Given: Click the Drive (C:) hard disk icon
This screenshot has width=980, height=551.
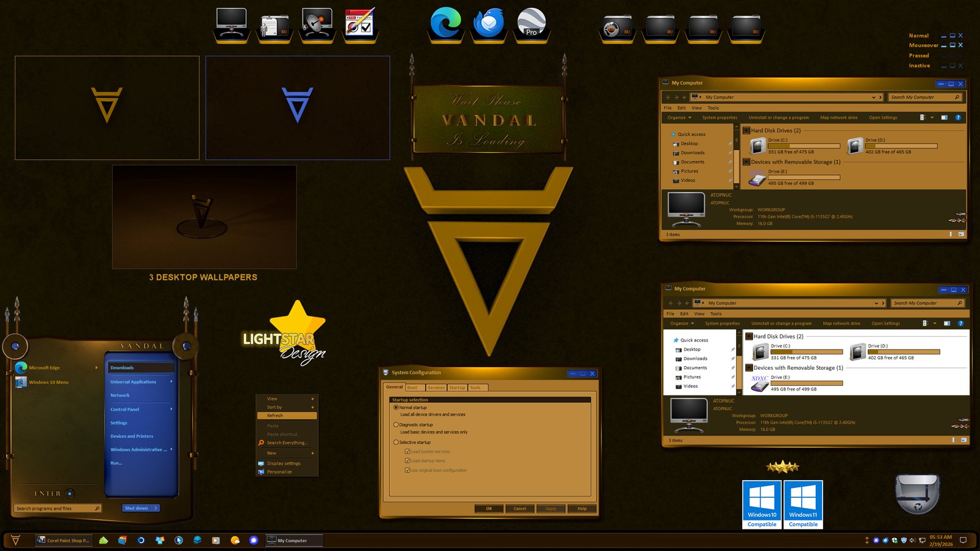Looking at the screenshot, I should (x=758, y=146).
